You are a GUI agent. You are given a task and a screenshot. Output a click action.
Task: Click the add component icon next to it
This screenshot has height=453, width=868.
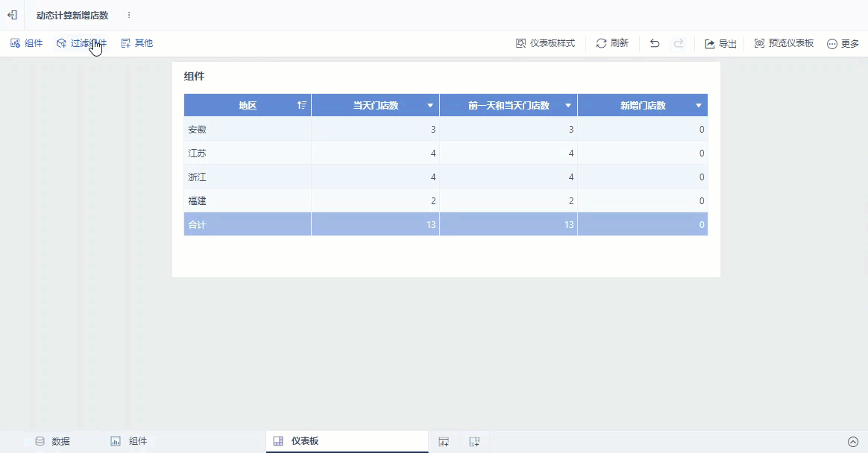pos(474,441)
